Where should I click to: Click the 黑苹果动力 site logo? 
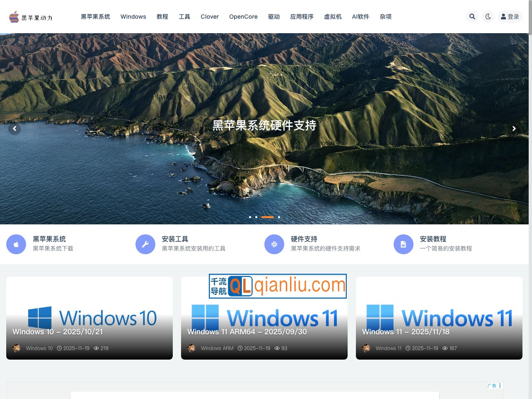tap(31, 17)
